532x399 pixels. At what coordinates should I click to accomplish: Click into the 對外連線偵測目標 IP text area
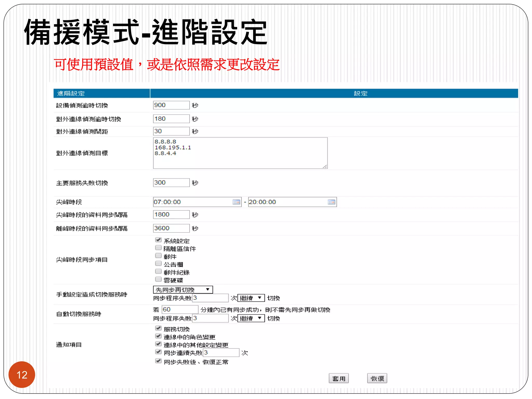click(x=240, y=153)
